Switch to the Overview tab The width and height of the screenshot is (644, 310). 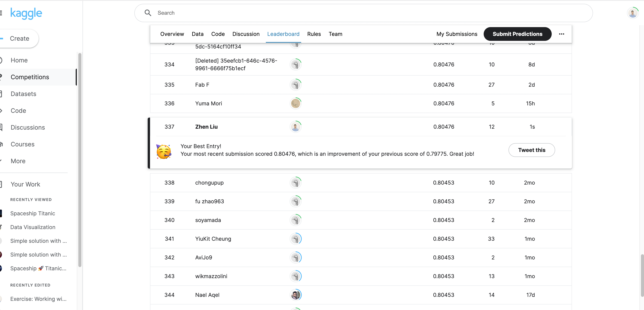(x=172, y=34)
